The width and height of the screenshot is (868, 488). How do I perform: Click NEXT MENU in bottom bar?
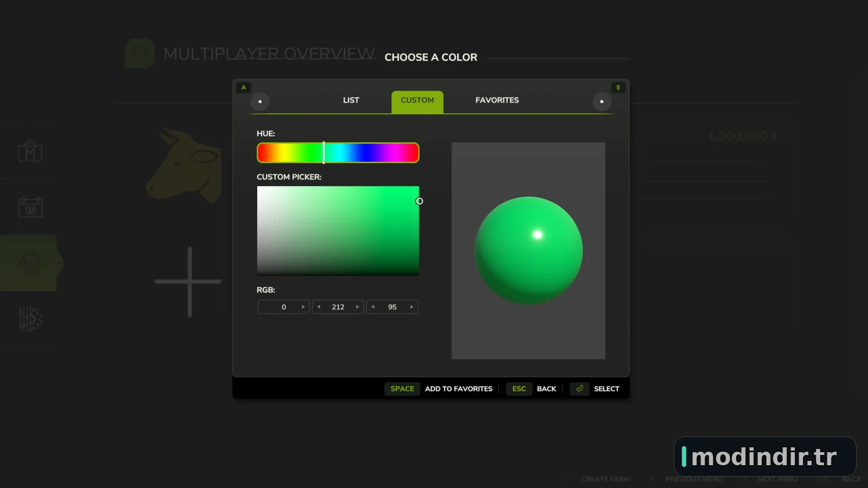tap(777, 479)
